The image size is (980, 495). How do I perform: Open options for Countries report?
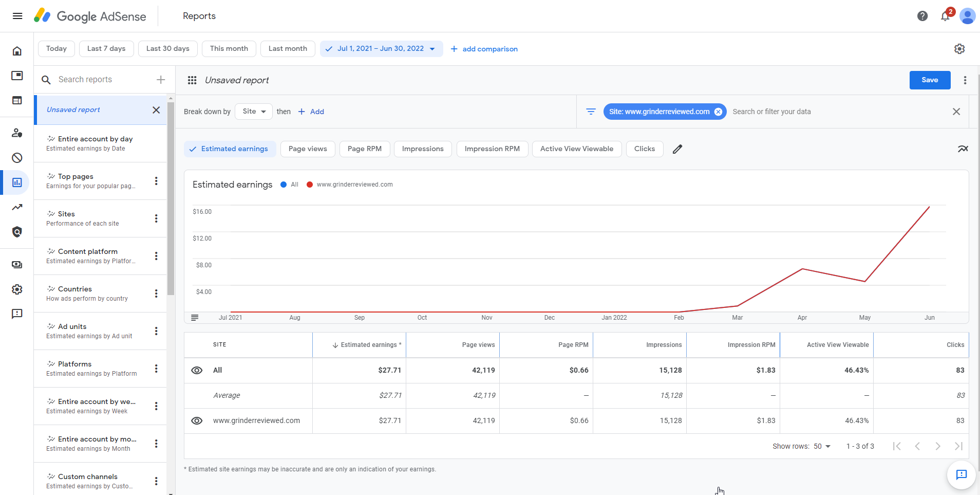(156, 294)
